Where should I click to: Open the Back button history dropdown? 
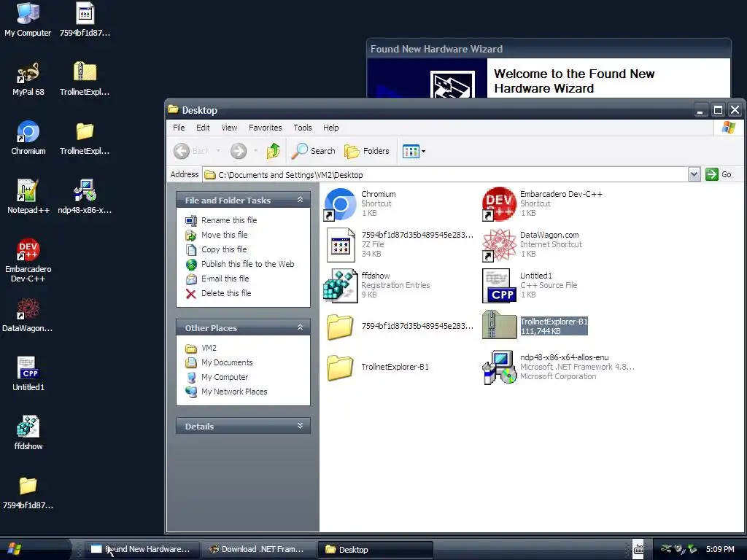(x=218, y=151)
